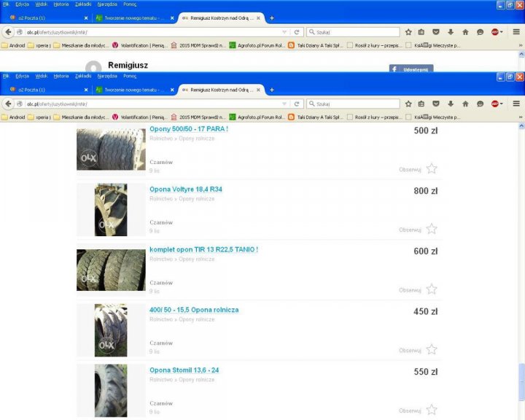525x420 pixels.
Task: Open Downloads arrow icon in the lower browser toolbar
Action: click(x=450, y=104)
